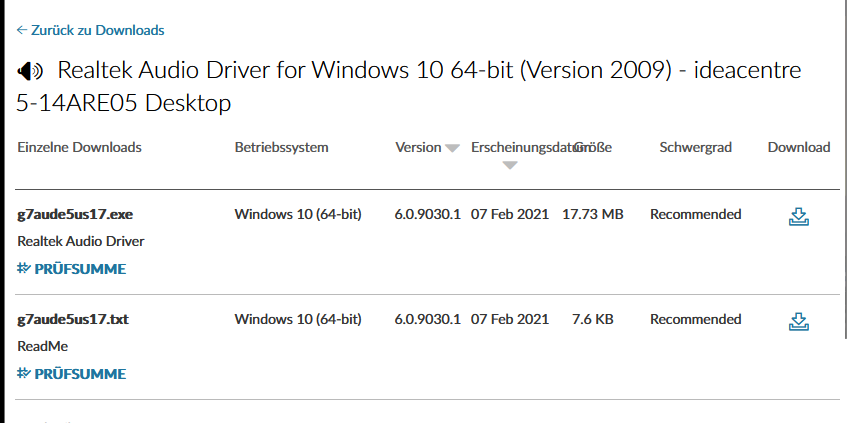
Task: Click the Version column header label
Action: click(418, 147)
